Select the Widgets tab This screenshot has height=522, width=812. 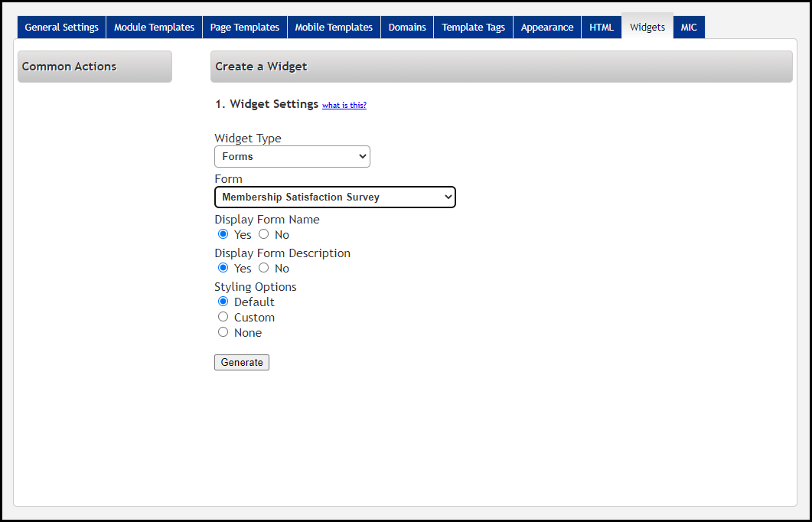point(647,28)
